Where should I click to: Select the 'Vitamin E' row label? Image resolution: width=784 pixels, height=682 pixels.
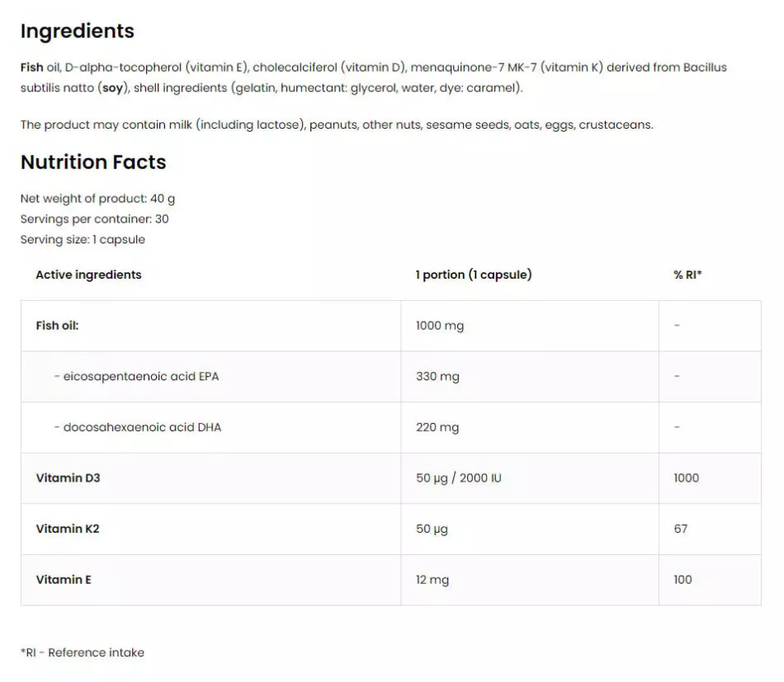click(x=64, y=580)
